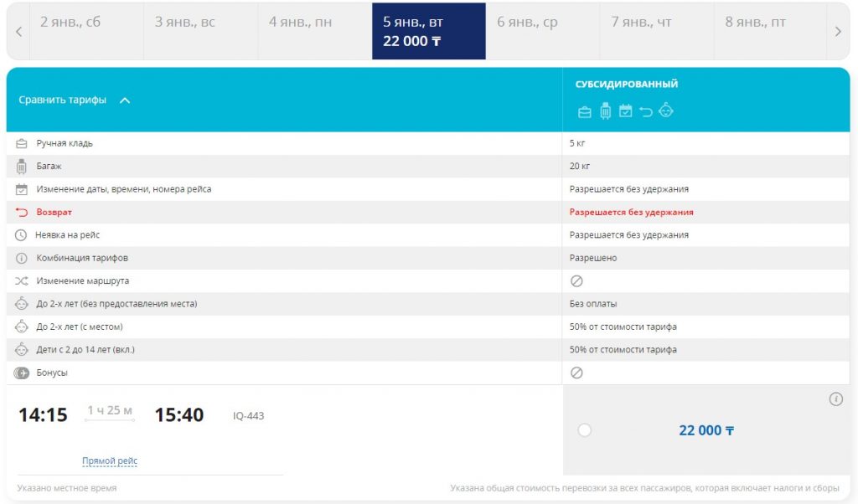858x504 pixels.
Task: Click the return arrow refund icon in header
Action: 645,111
